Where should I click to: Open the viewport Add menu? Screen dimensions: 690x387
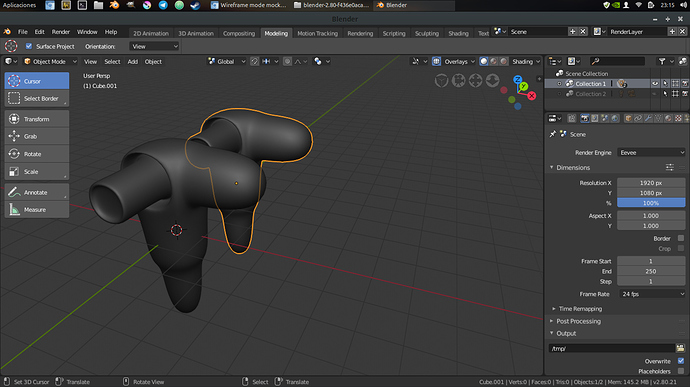[x=132, y=62]
